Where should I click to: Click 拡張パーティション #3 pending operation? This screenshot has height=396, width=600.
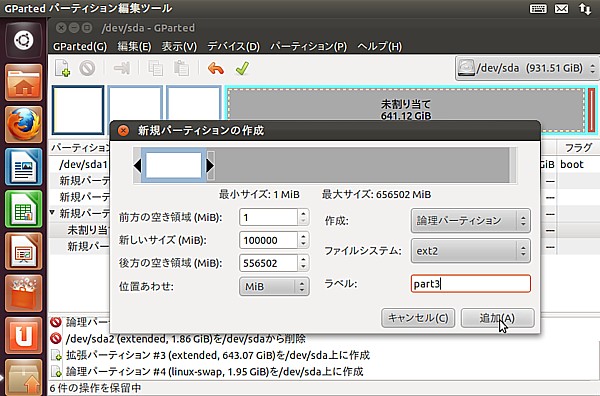(218, 355)
